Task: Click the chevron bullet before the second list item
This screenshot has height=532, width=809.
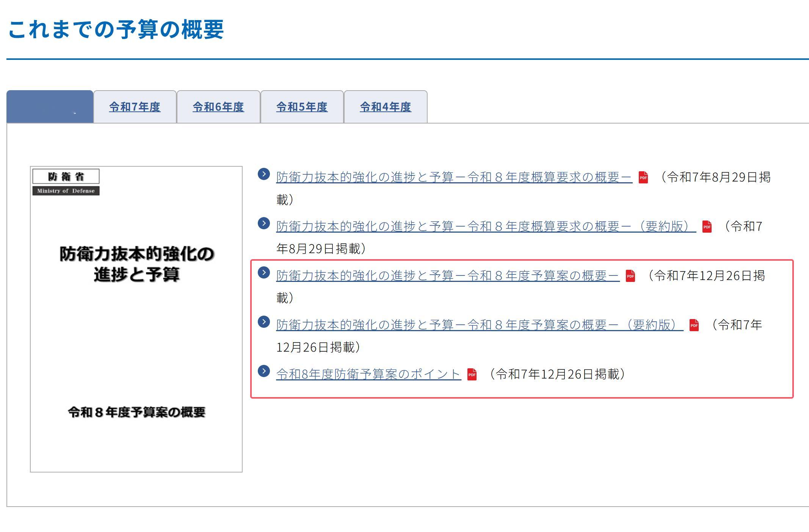Action: pyautogui.click(x=263, y=224)
